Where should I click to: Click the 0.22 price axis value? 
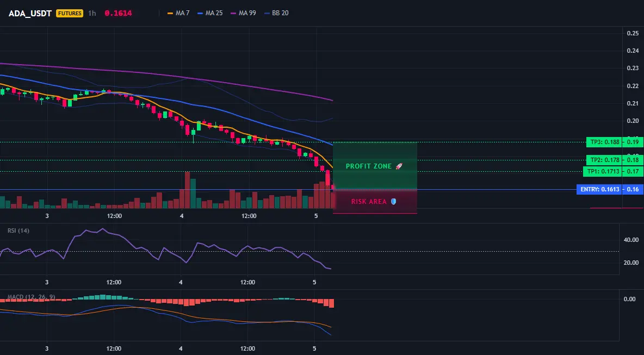633,86
